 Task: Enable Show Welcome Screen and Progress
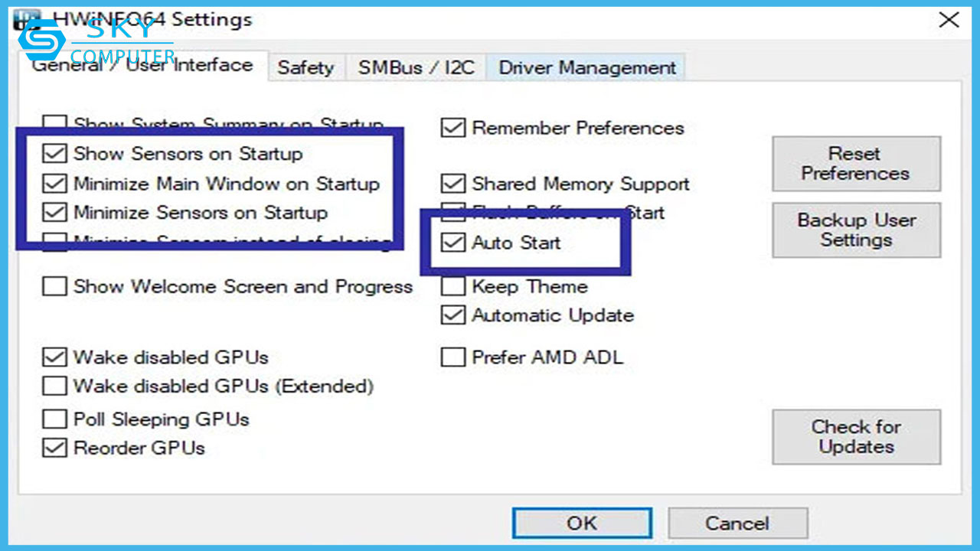coord(54,287)
